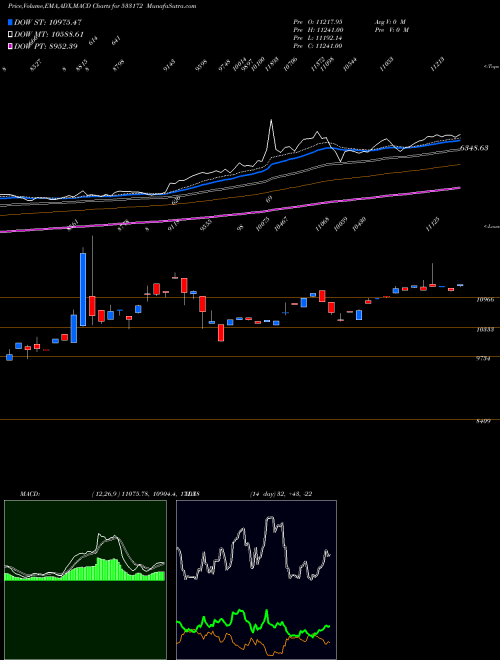The width and height of the screenshot is (500, 660).
Task: Click the 9143 tops label
Action: pyautogui.click(x=169, y=65)
